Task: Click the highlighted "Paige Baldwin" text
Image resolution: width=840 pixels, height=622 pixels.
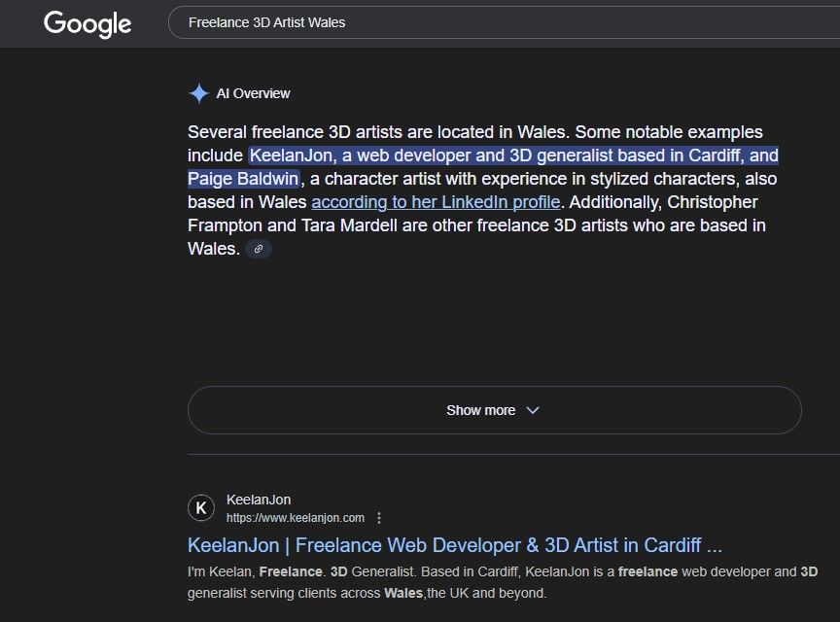Action: [x=243, y=179]
